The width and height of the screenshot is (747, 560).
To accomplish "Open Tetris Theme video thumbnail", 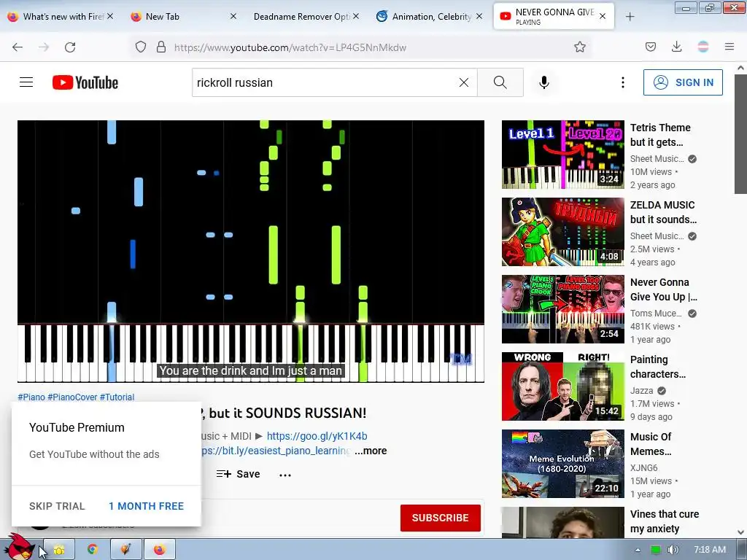I will point(562,155).
